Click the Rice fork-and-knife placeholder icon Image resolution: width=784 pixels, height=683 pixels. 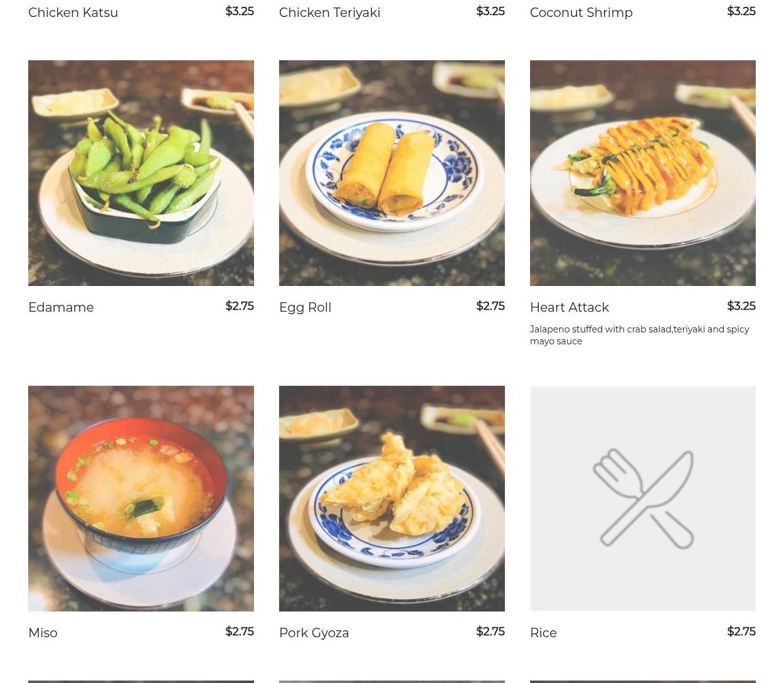click(643, 499)
